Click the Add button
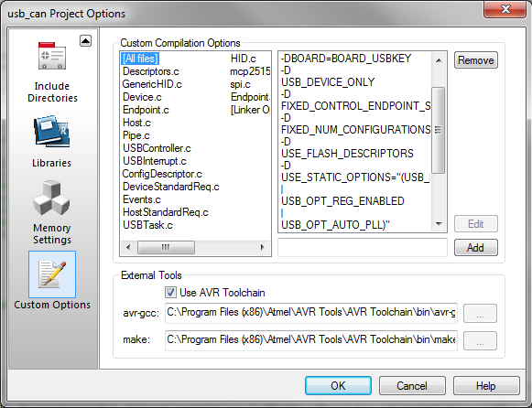Image resolution: width=532 pixels, height=408 pixels. click(475, 247)
